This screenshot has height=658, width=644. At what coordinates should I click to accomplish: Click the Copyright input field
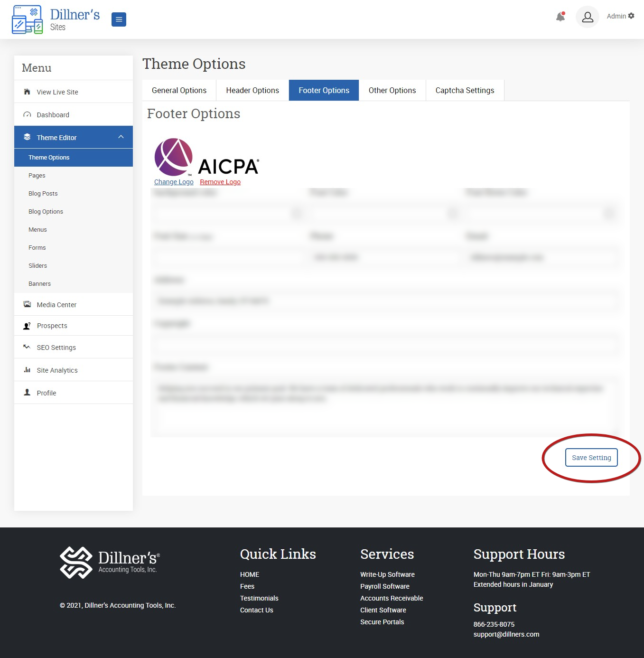[385, 345]
